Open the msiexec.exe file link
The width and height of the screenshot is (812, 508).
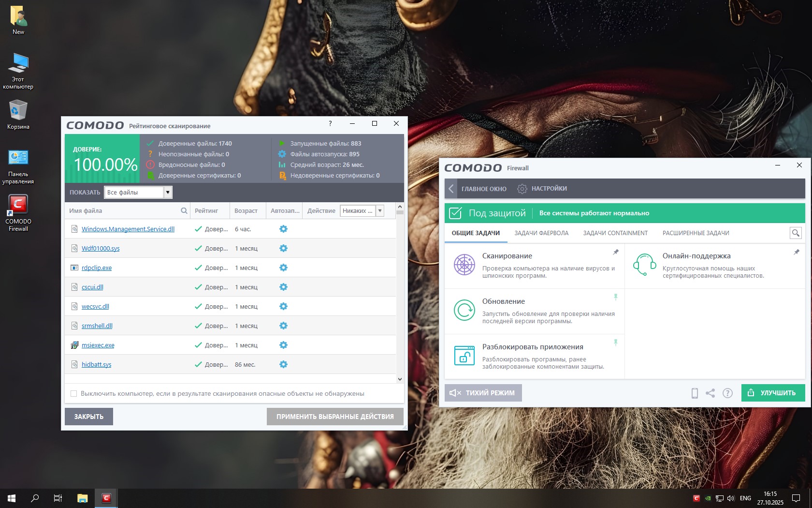98,345
